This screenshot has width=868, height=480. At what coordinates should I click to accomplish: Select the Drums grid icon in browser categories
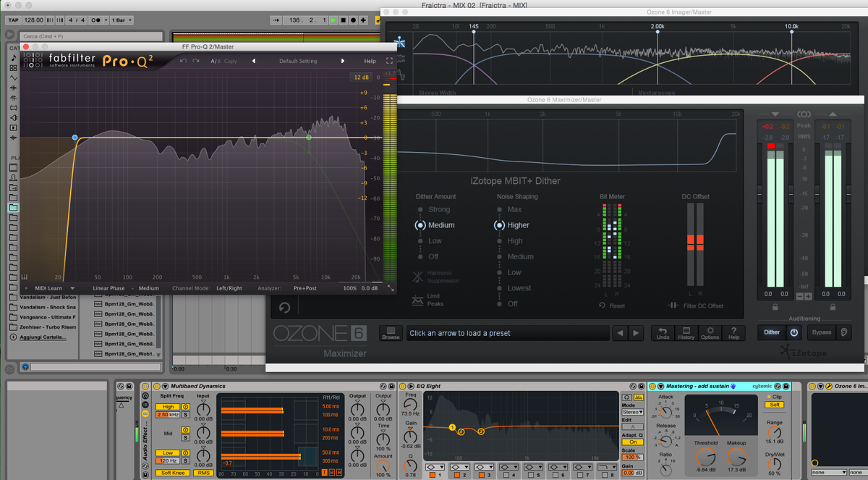coord(14,67)
